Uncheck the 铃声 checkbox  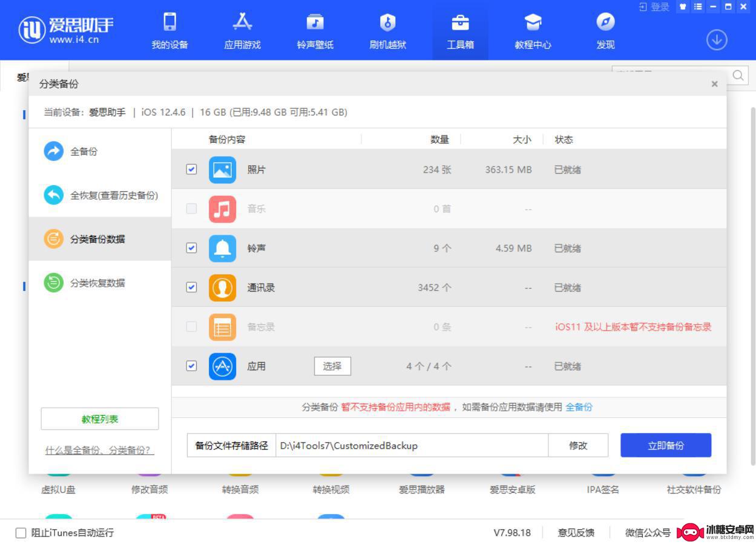[191, 248]
